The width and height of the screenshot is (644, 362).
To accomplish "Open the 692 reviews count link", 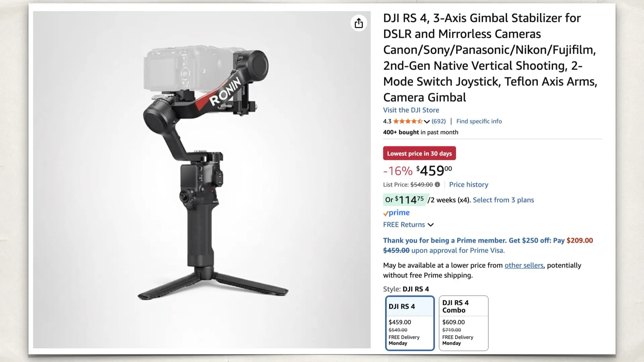I will (x=439, y=121).
